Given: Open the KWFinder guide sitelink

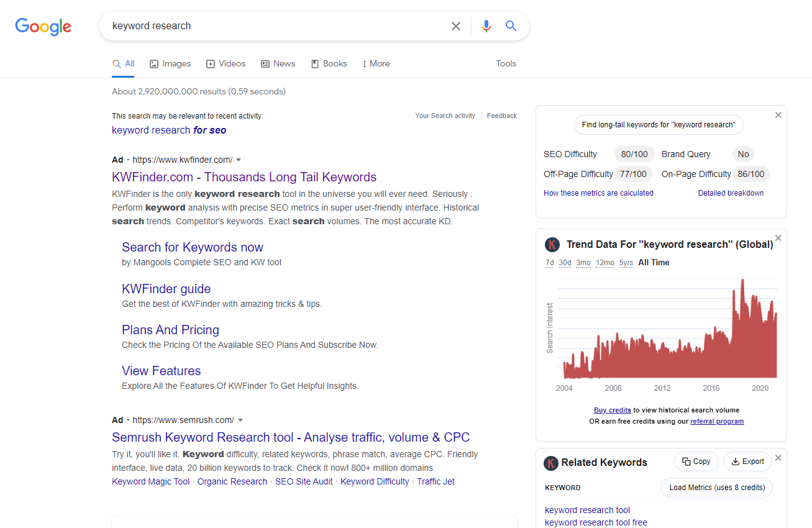Looking at the screenshot, I should click(167, 289).
